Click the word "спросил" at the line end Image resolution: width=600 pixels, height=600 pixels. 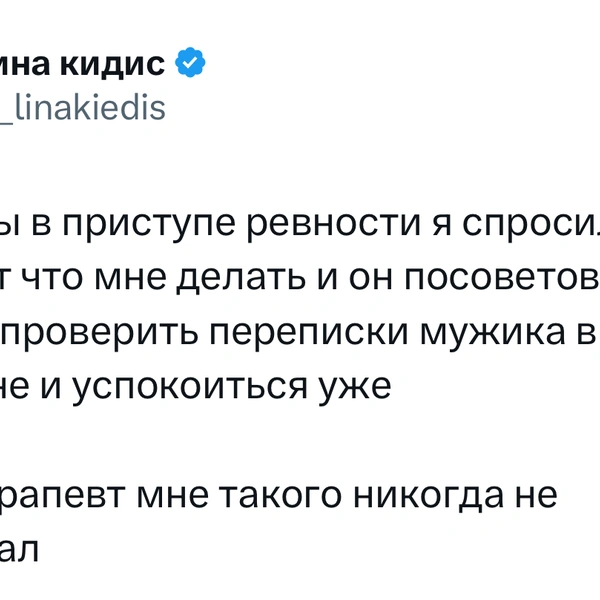coord(531,225)
